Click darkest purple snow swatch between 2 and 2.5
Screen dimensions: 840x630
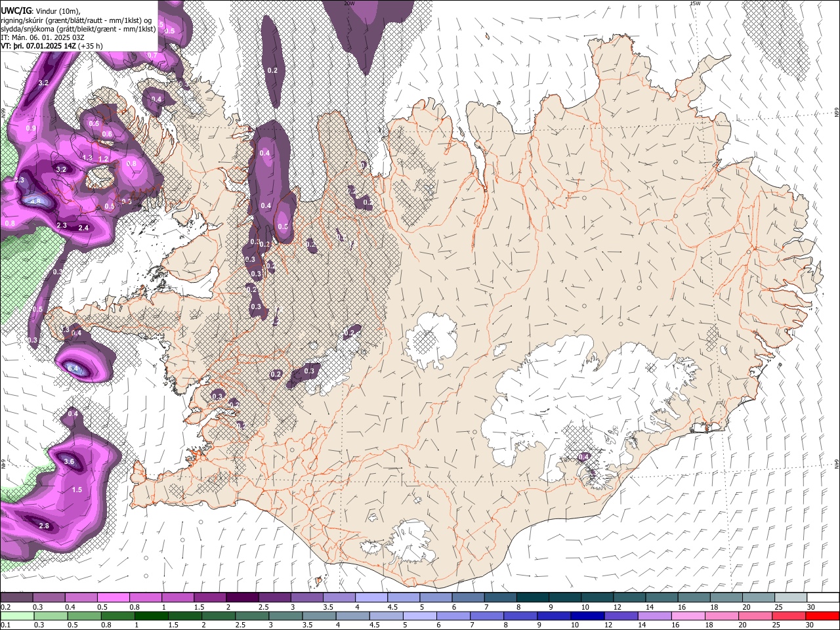(x=241, y=598)
